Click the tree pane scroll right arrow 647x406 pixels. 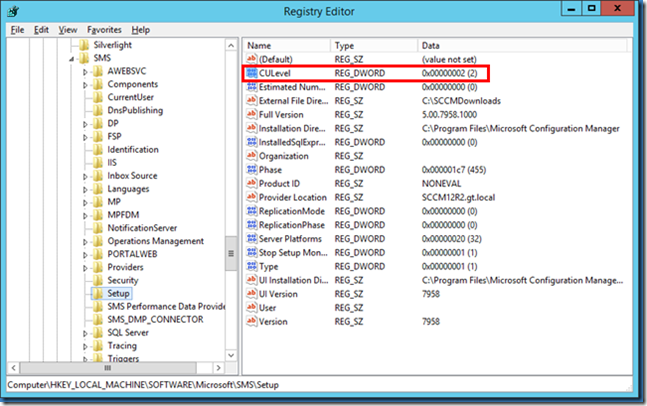click(218, 368)
